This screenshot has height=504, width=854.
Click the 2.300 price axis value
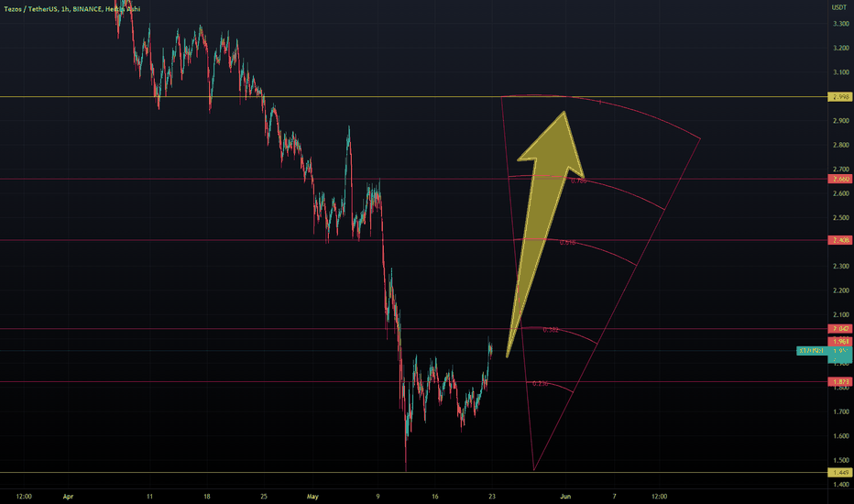click(x=841, y=267)
